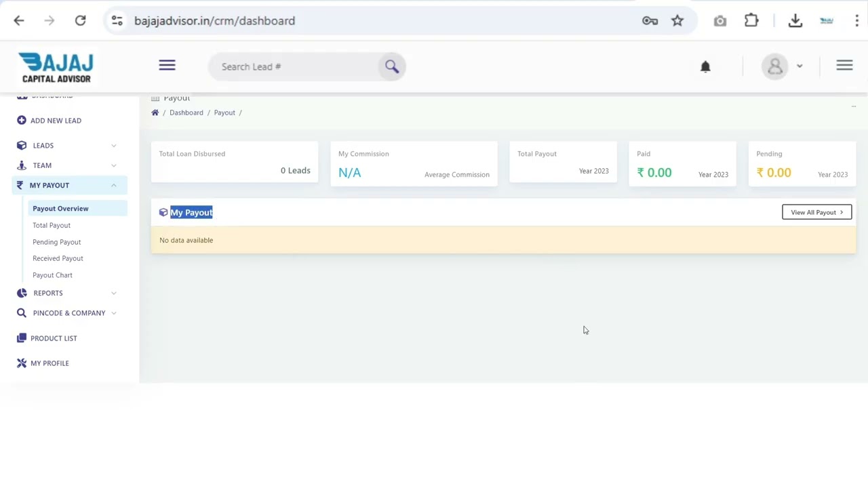This screenshot has width=868, height=488.
Task: Click 'No data available' message
Action: pyautogui.click(x=186, y=240)
